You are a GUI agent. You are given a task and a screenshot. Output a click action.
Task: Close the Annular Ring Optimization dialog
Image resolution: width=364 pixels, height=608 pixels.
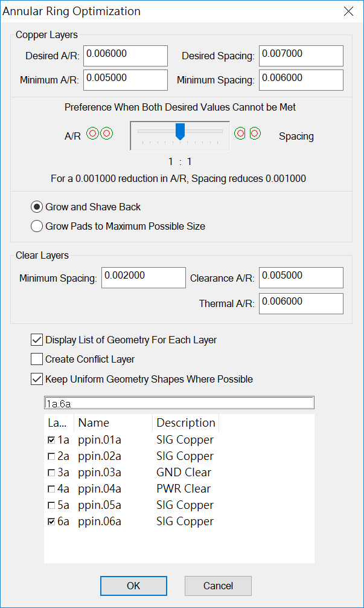(x=348, y=11)
